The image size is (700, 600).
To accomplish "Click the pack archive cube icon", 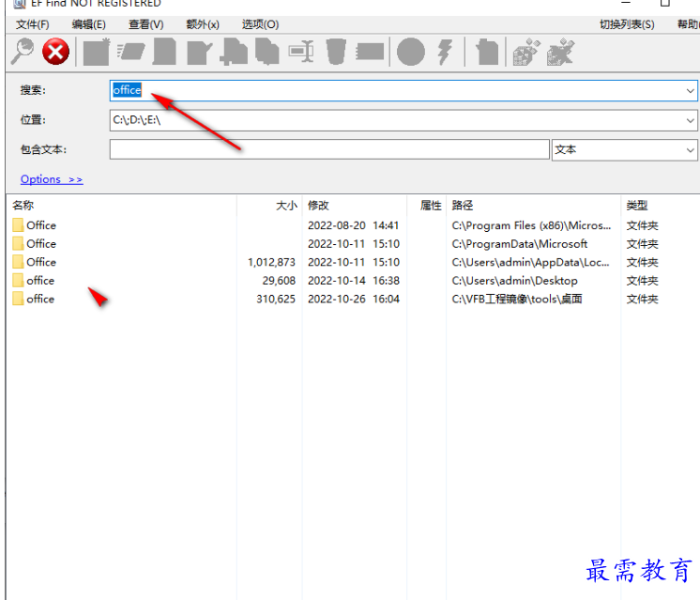I will (526, 52).
